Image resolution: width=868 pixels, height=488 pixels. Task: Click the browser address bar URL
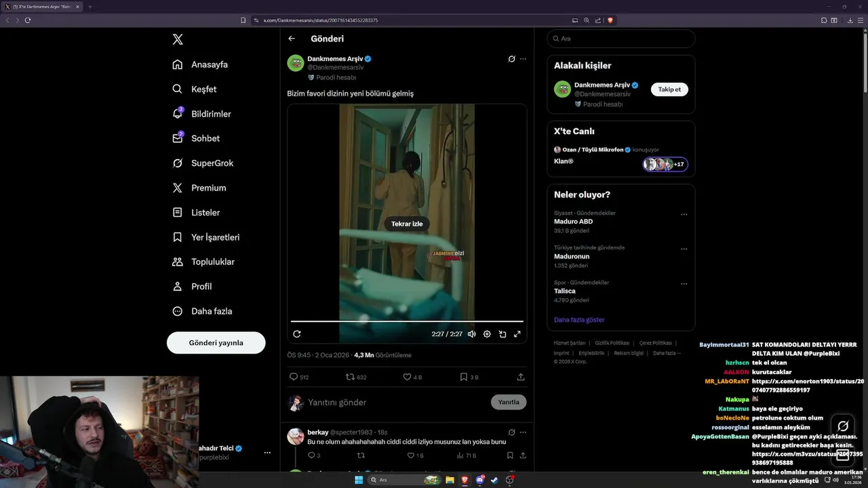pyautogui.click(x=321, y=20)
